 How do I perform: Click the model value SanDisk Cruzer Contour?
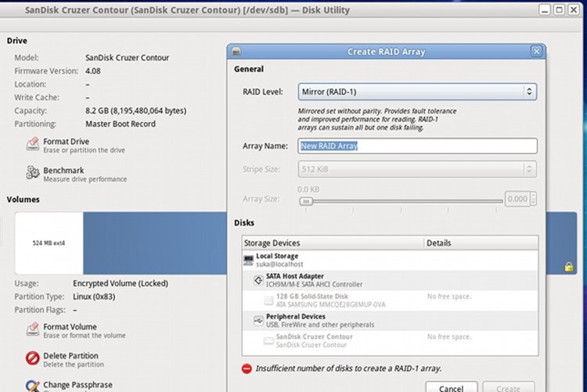[127, 58]
